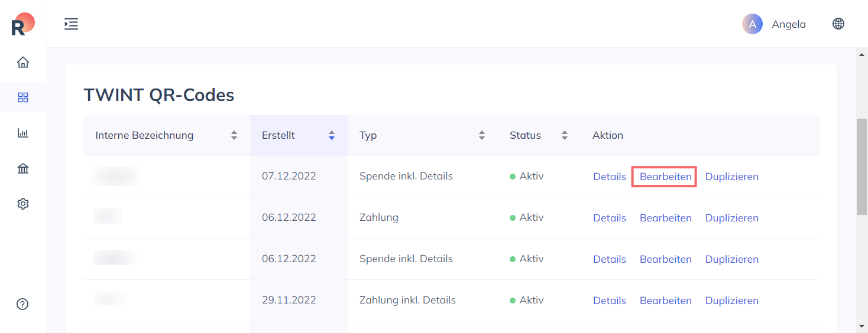The width and height of the screenshot is (868, 333).
Task: Open language selection globe icon
Action: click(x=838, y=24)
